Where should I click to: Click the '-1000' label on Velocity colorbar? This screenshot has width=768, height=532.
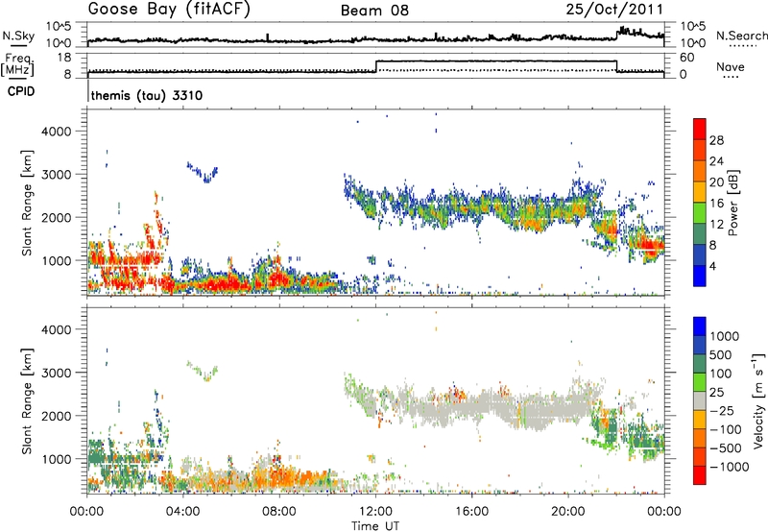coord(729,467)
